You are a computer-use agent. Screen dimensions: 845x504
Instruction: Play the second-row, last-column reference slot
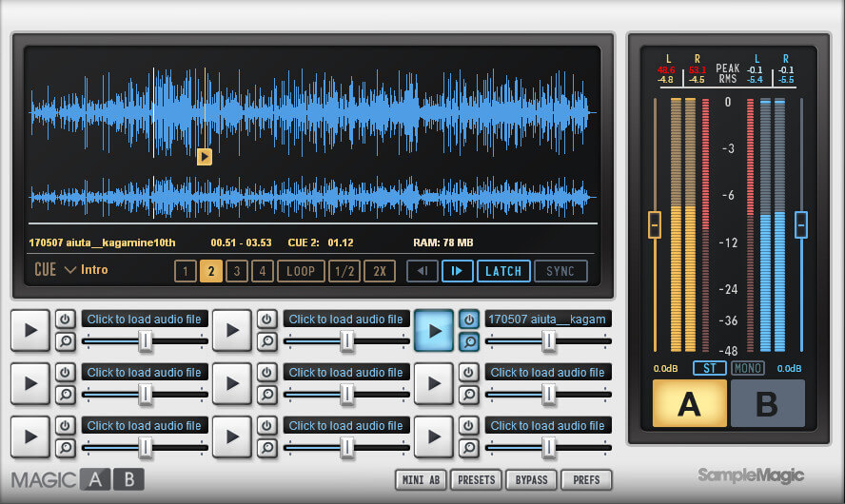[x=434, y=383]
